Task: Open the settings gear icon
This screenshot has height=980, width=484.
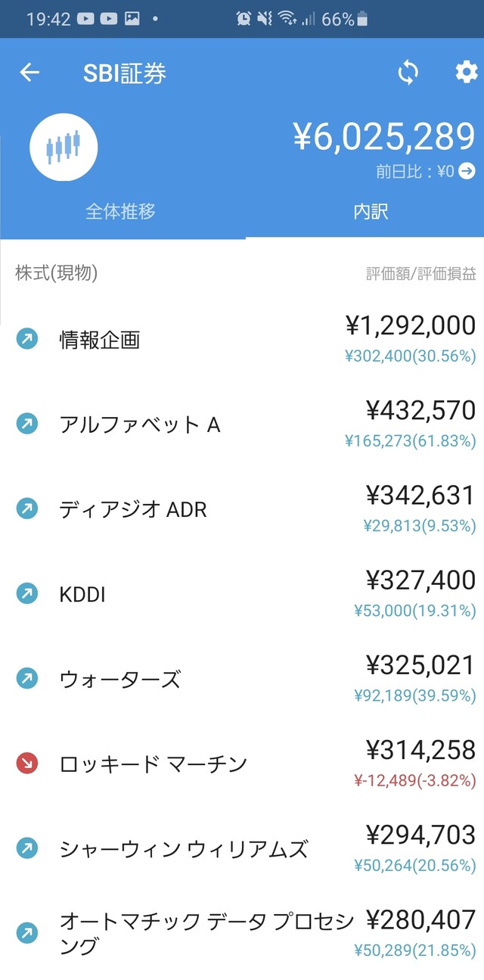Action: [x=466, y=73]
